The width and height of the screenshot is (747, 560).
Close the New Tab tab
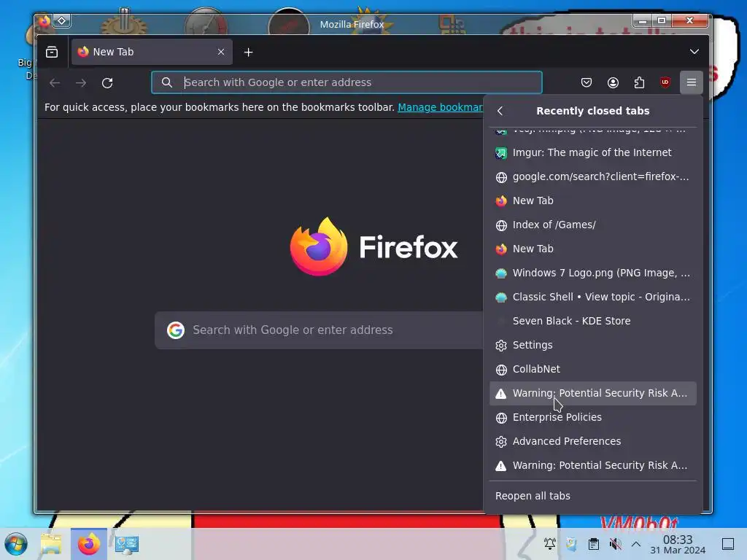tap(220, 52)
